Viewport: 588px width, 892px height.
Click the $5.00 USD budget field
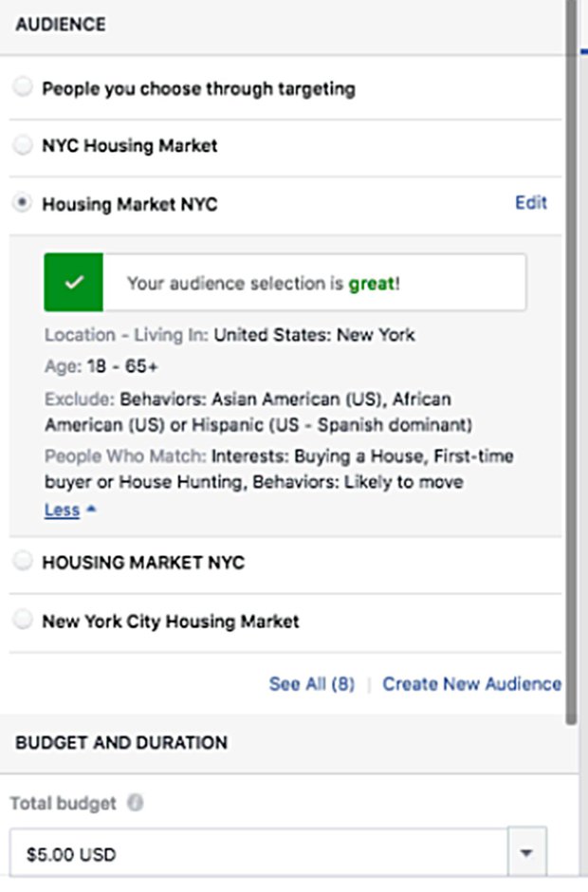click(x=258, y=854)
